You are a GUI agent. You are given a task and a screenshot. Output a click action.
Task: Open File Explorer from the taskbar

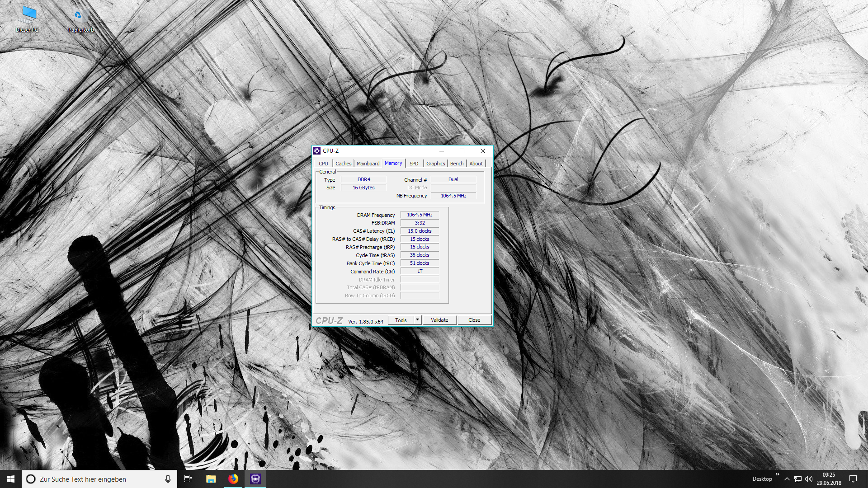tap(211, 479)
